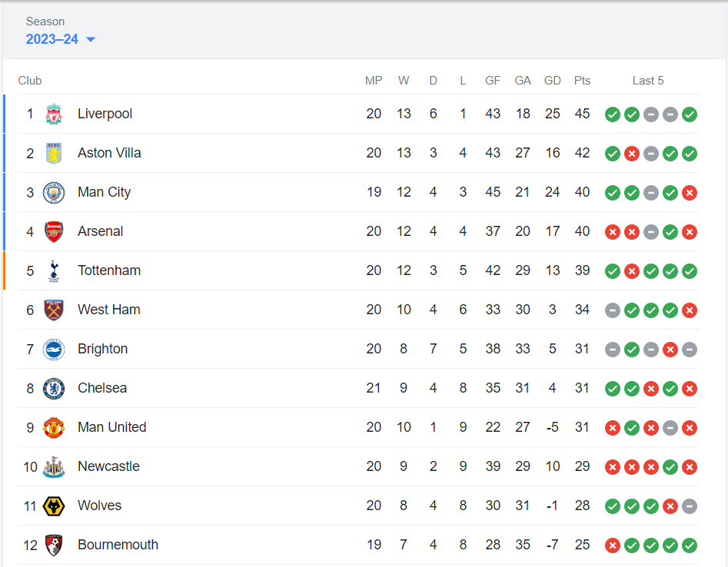This screenshot has width=728, height=567.
Task: Open the West Ham team link
Action: click(109, 310)
